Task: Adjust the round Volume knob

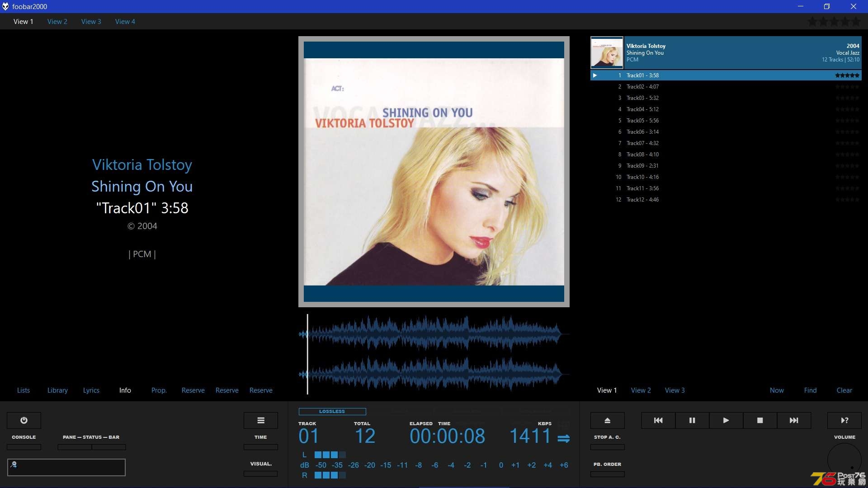Action: [844, 460]
